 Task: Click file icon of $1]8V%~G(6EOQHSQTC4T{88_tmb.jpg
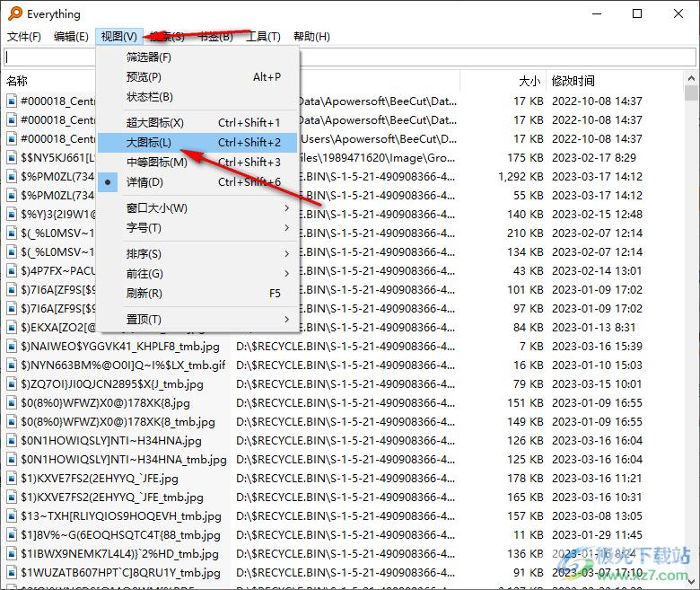coord(12,535)
